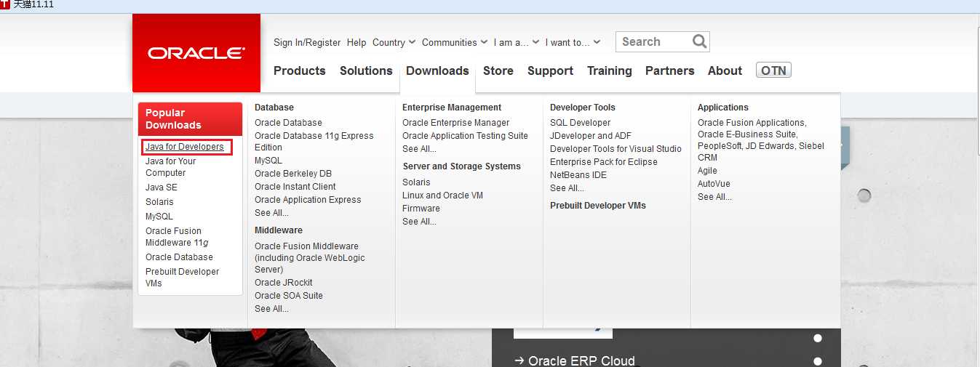Open Oracle JRockit link
The width and height of the screenshot is (980, 367).
tap(284, 283)
